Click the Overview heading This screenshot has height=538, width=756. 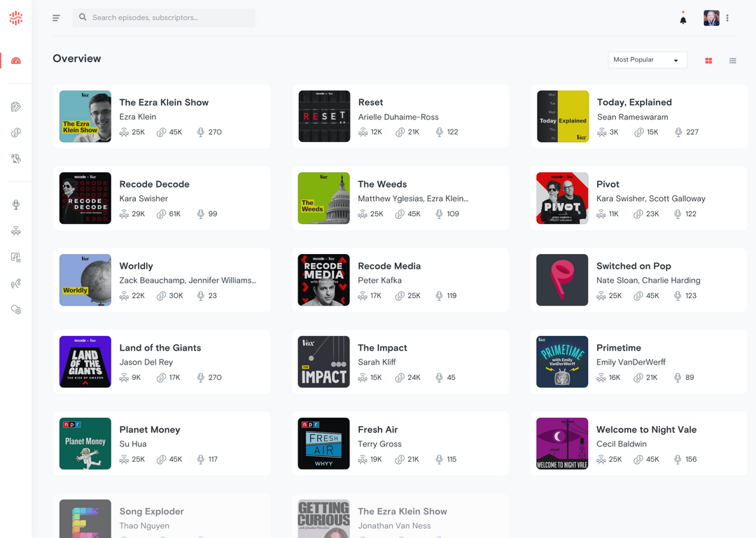(77, 58)
